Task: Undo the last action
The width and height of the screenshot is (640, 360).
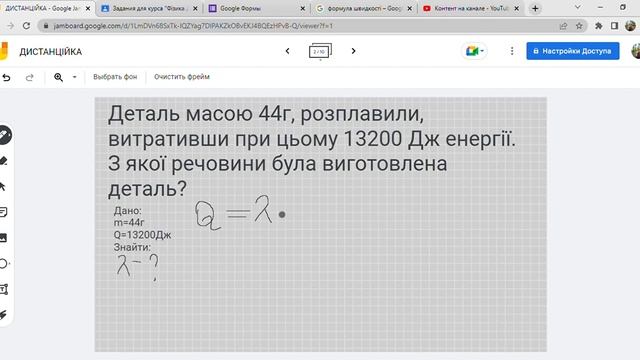Action: click(x=7, y=77)
